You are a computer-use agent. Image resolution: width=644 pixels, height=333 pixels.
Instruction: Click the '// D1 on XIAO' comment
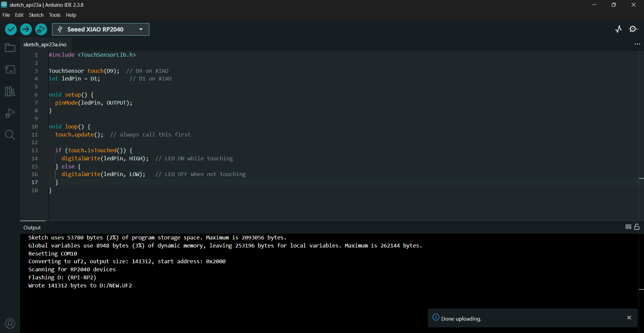[x=150, y=79]
